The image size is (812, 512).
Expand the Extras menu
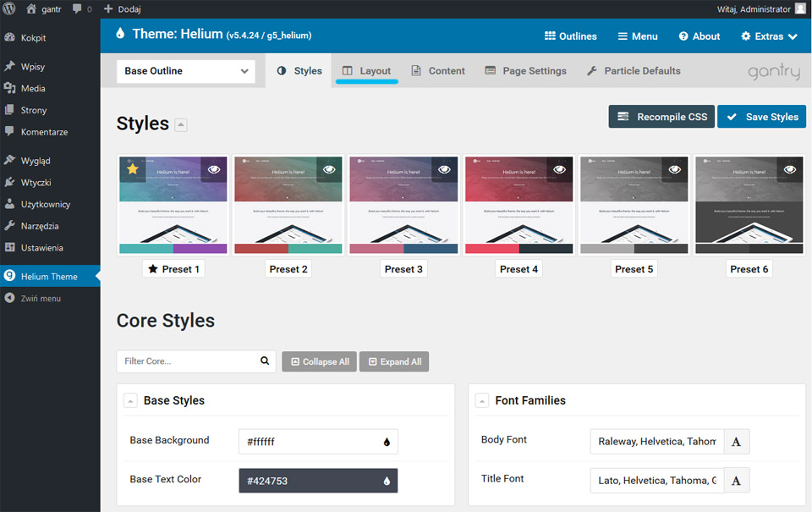(x=769, y=36)
